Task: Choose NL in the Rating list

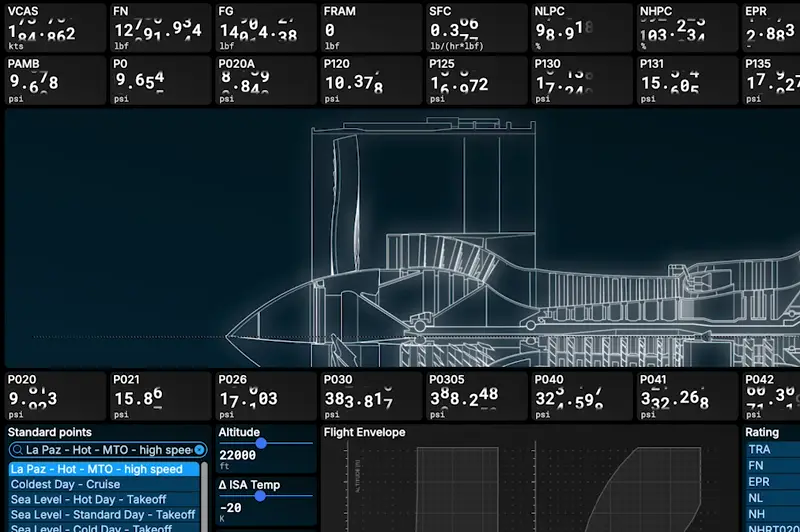Action: tap(772, 498)
